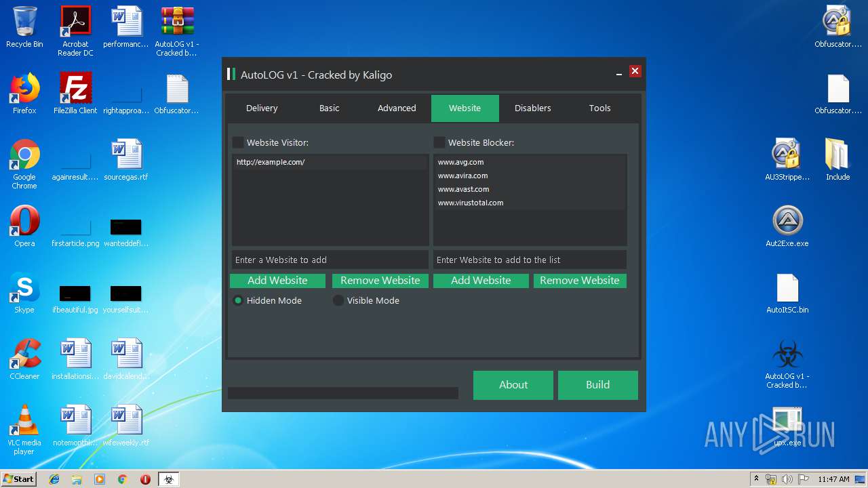Enable the Website Blocker checkbox
Screen dimensions: 868x488
pos(439,142)
